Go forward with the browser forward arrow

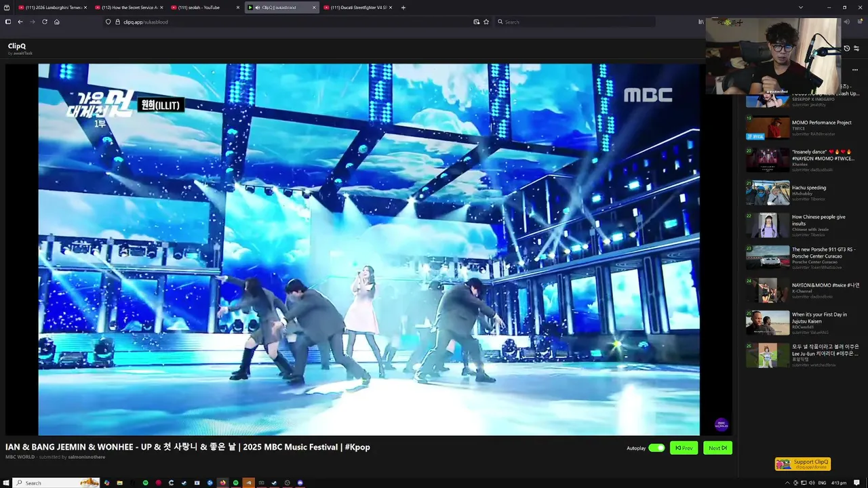tap(32, 22)
